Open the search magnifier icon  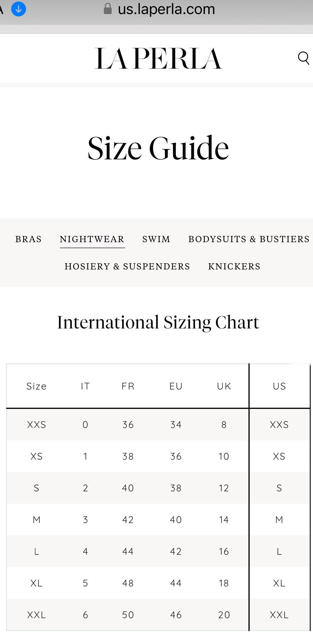(304, 58)
